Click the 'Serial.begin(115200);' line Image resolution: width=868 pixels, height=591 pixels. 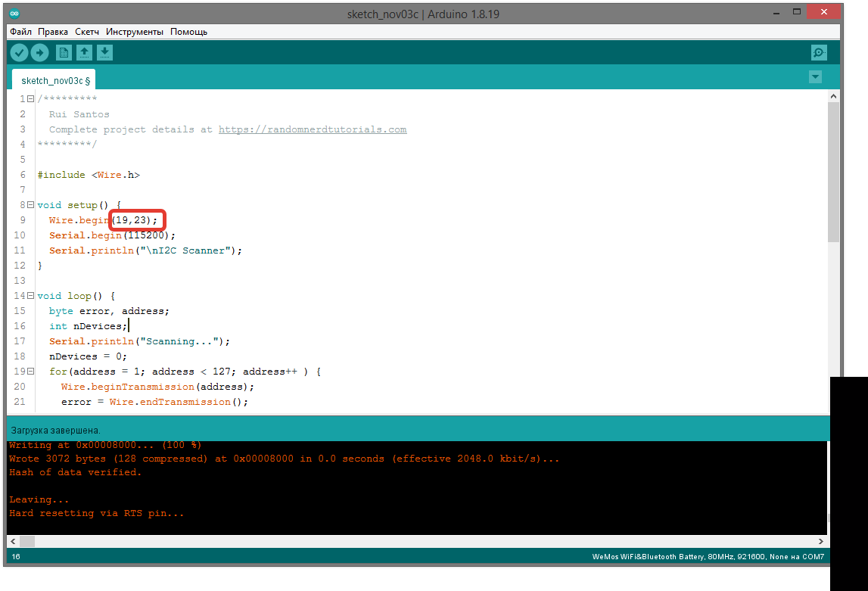(112, 235)
